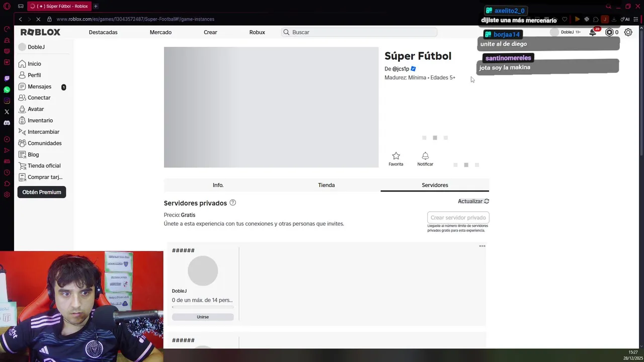Select the Servidores tab
The height and width of the screenshot is (362, 644).
[435, 185]
